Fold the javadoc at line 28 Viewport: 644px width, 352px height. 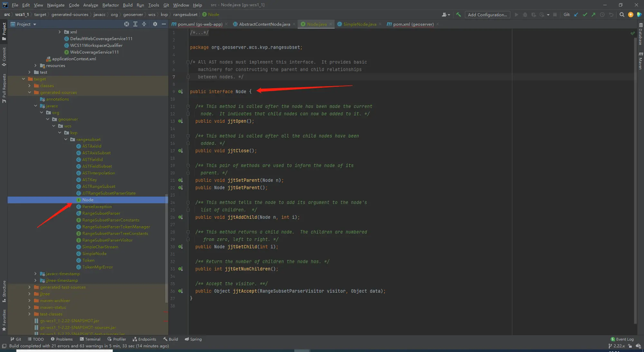click(x=188, y=232)
